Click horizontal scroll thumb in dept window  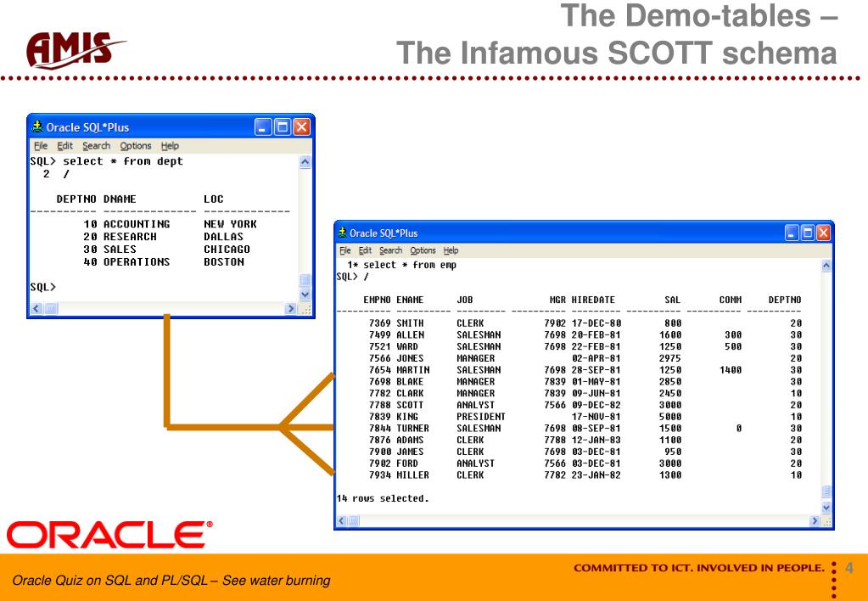point(51,308)
